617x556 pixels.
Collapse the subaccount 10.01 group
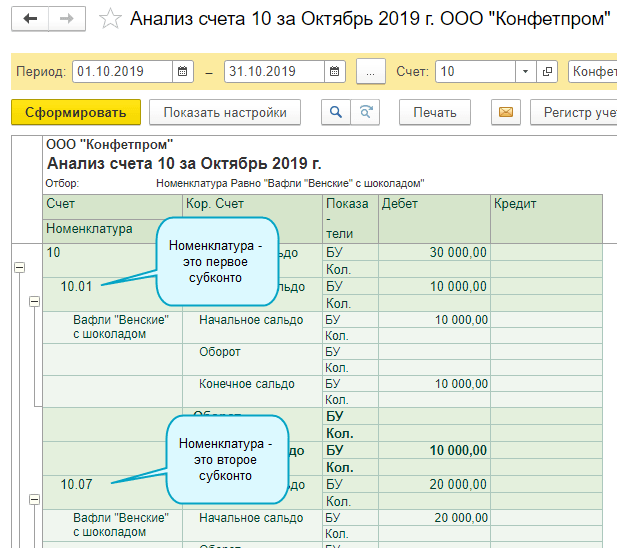[35, 302]
